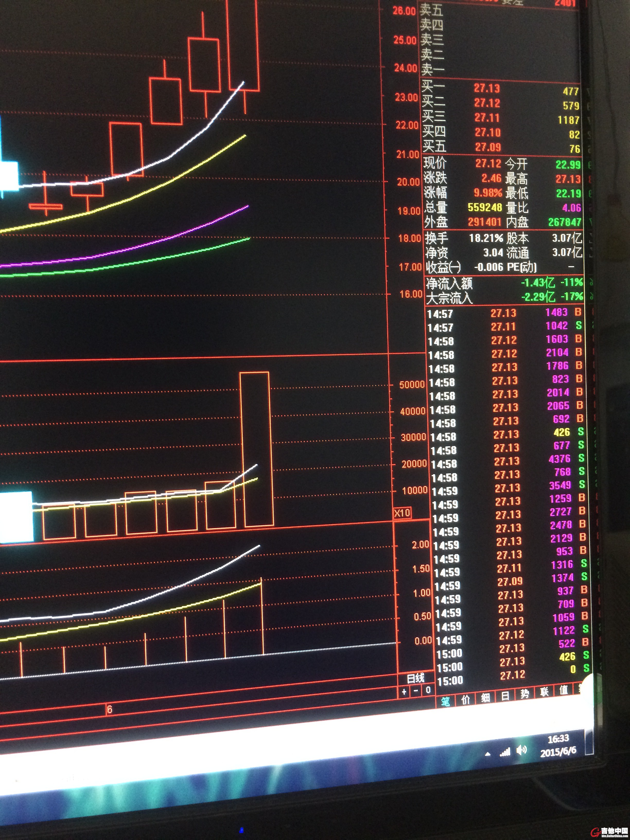The width and height of the screenshot is (630, 840).
Task: Click the 卖一 ask row label
Action: tap(433, 69)
